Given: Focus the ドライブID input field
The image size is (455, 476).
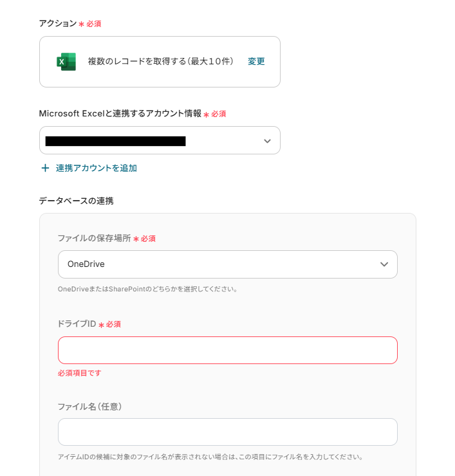Looking at the screenshot, I should (227, 351).
